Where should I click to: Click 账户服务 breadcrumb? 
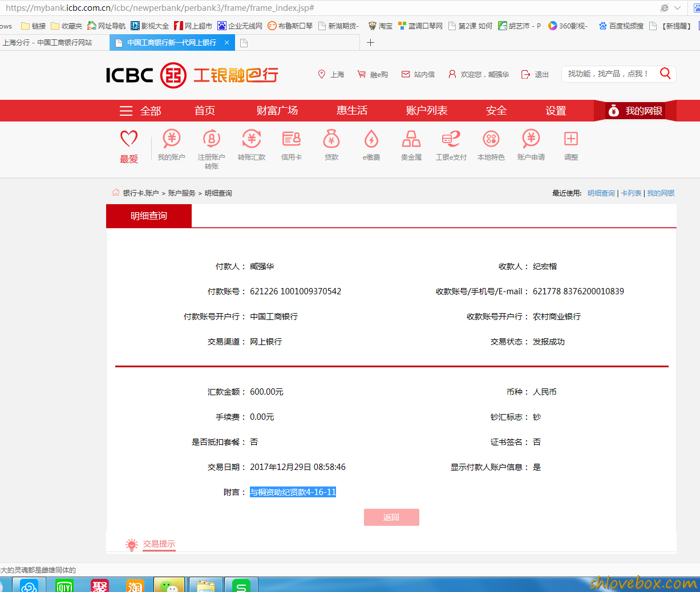(x=182, y=193)
